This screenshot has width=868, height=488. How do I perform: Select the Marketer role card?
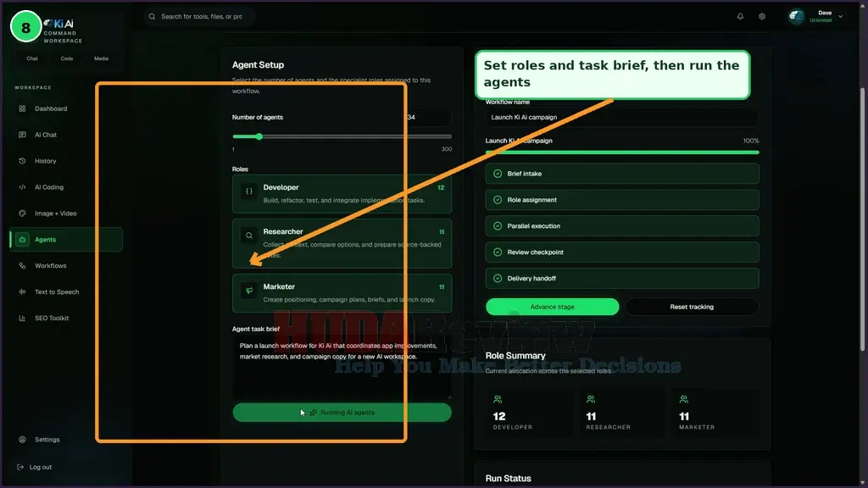point(342,293)
